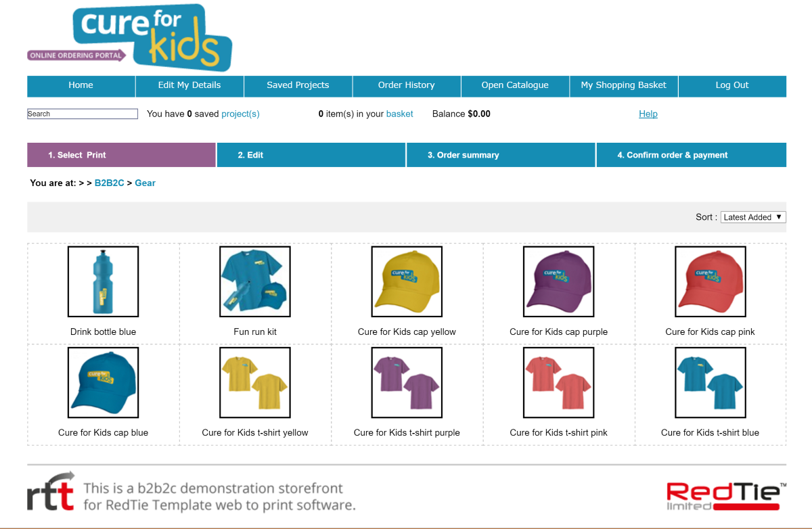Open the Drink bottle blue thumbnail
Image resolution: width=812 pixels, height=529 pixels.
[104, 281]
